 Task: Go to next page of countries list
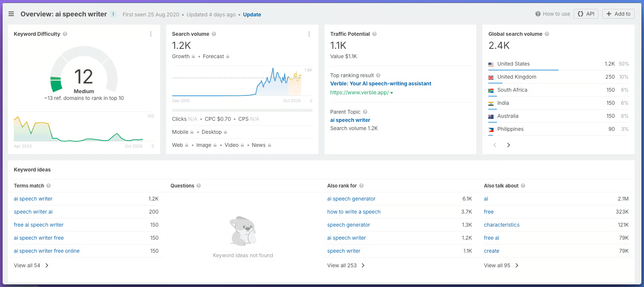[x=508, y=145]
